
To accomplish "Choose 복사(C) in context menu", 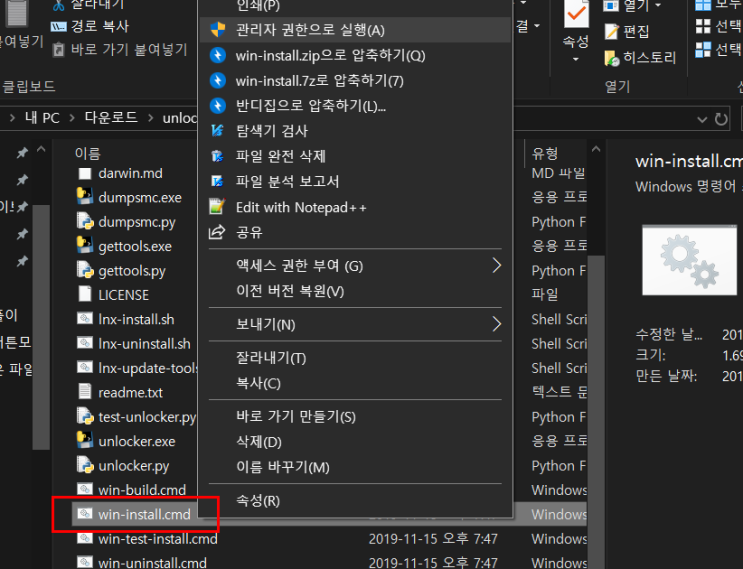I will 355,383.
